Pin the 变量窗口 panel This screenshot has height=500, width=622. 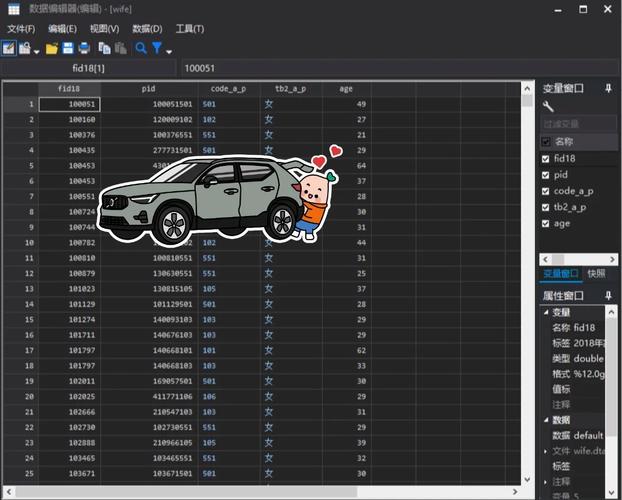pos(608,88)
